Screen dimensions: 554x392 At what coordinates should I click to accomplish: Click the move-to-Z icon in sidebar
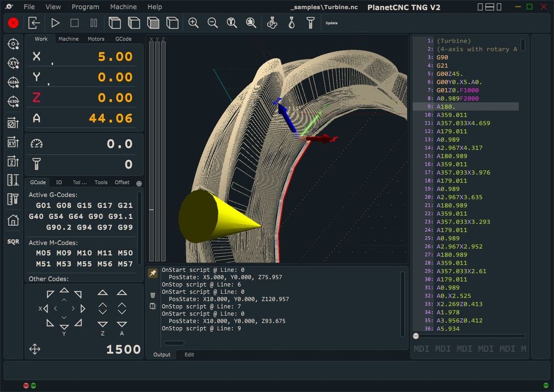point(13,161)
